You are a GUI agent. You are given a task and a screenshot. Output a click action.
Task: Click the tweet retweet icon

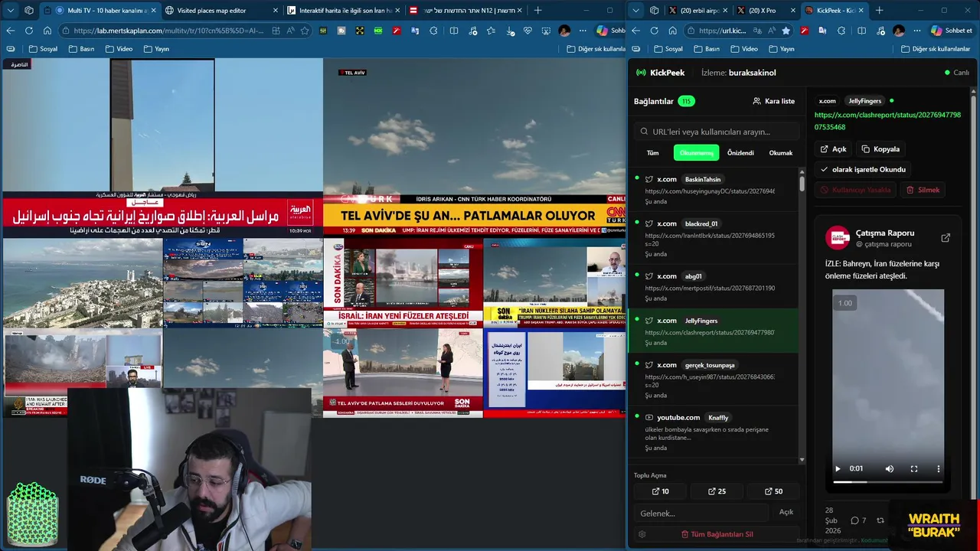click(x=880, y=520)
